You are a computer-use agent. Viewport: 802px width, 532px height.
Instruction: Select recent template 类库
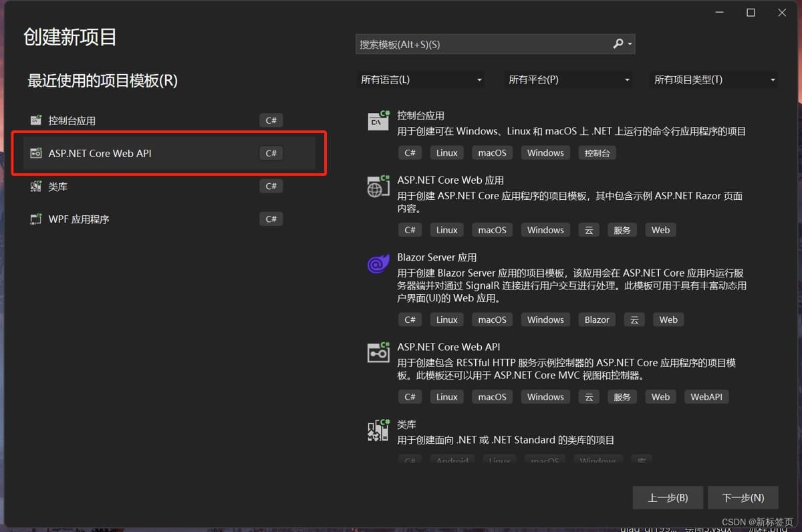169,186
